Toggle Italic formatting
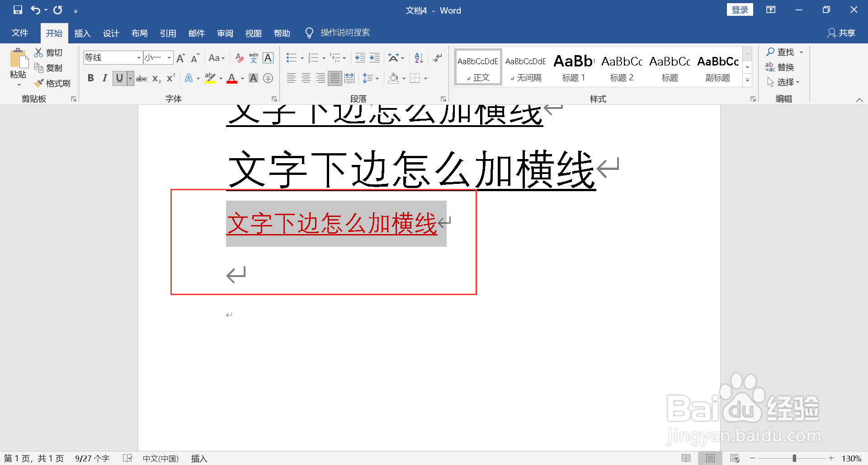Screen dimensions: 868x465 pos(105,78)
